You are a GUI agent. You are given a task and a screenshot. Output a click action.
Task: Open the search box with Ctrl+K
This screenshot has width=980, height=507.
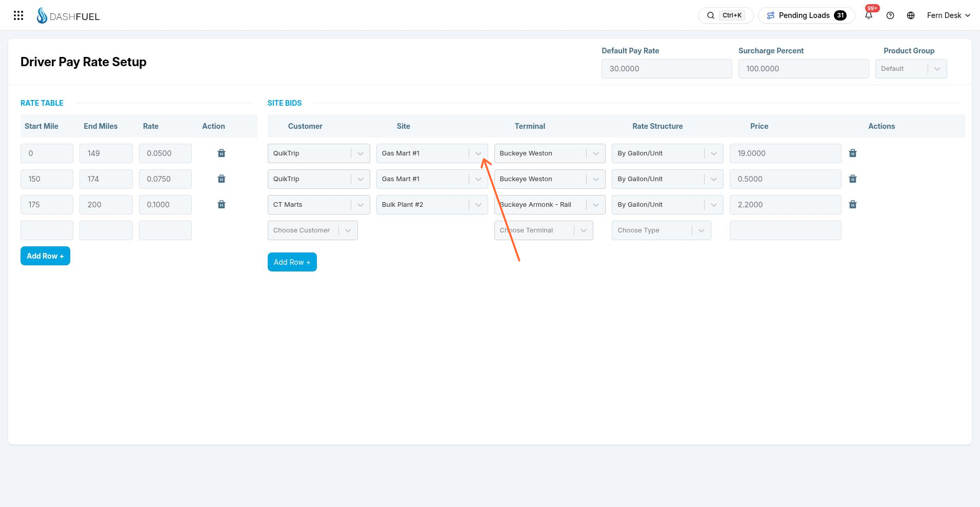[x=725, y=15]
